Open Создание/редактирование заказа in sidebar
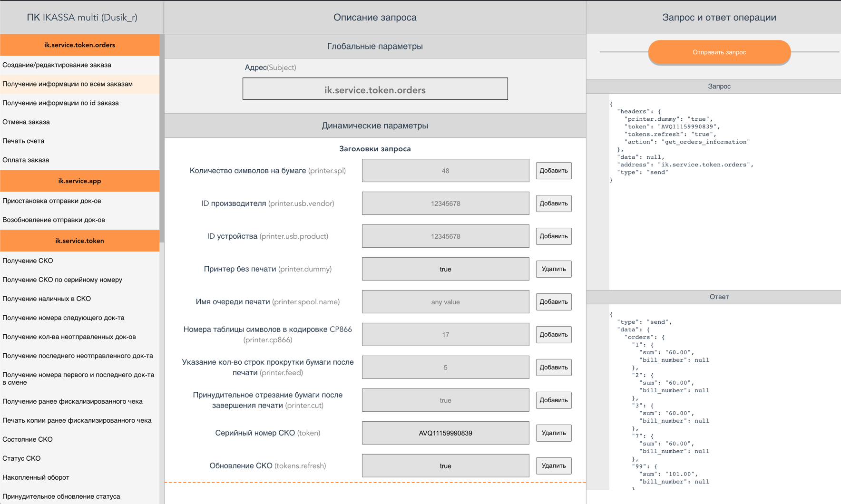 pyautogui.click(x=57, y=65)
